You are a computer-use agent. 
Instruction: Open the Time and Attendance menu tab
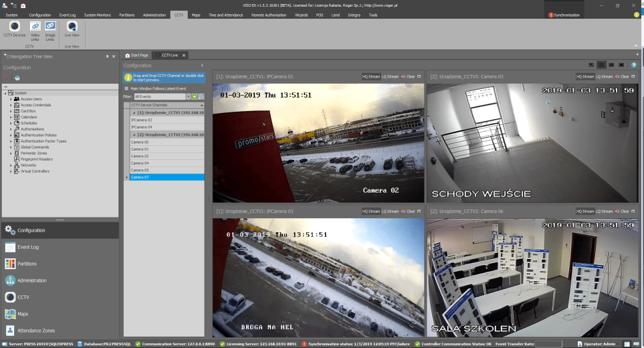click(x=226, y=15)
